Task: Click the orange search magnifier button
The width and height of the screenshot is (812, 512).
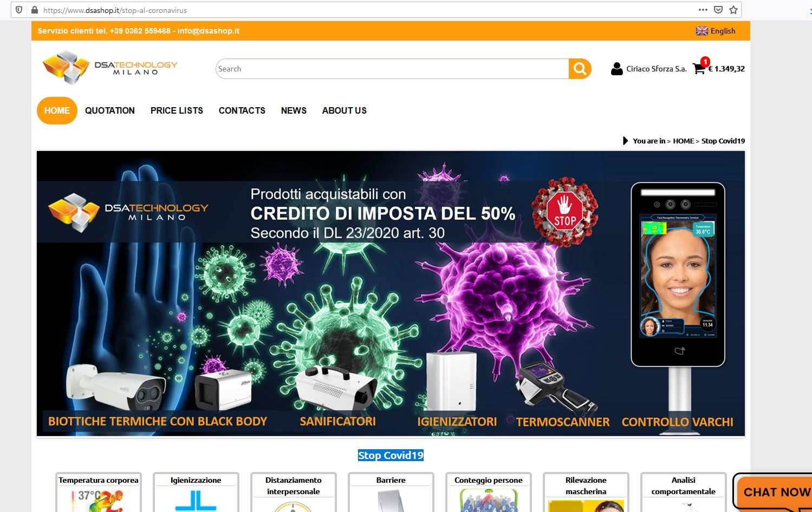Action: point(580,69)
